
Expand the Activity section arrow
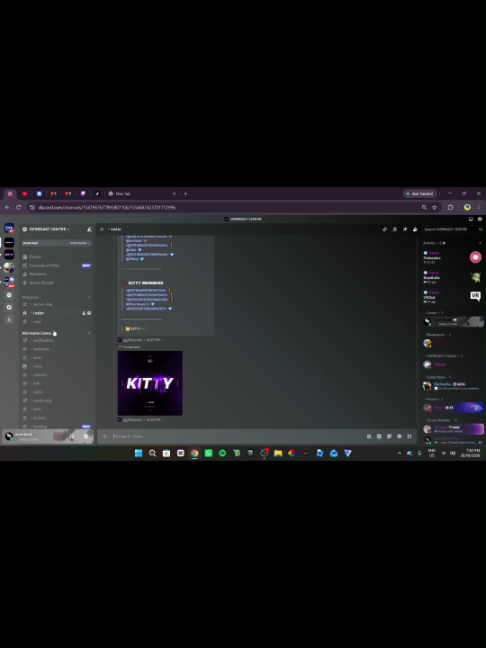coord(480,243)
